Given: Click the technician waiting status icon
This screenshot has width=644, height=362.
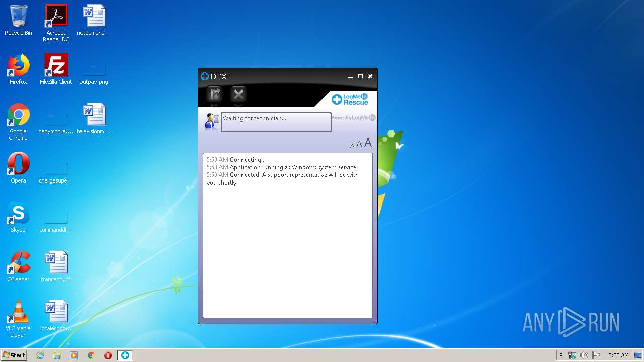Looking at the screenshot, I should [x=212, y=121].
